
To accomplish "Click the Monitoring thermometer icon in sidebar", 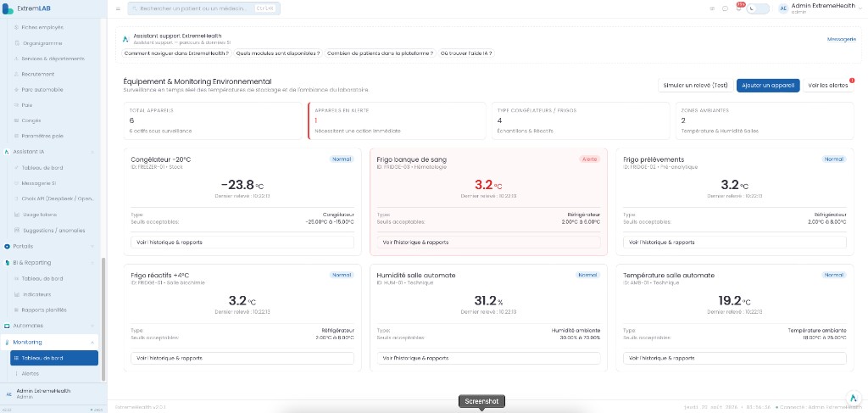I will [x=7, y=342].
